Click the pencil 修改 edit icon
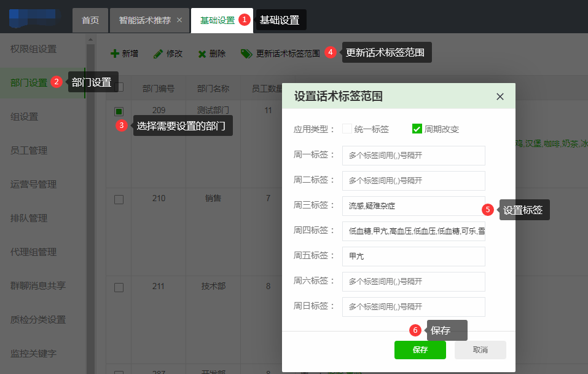 pyautogui.click(x=158, y=54)
